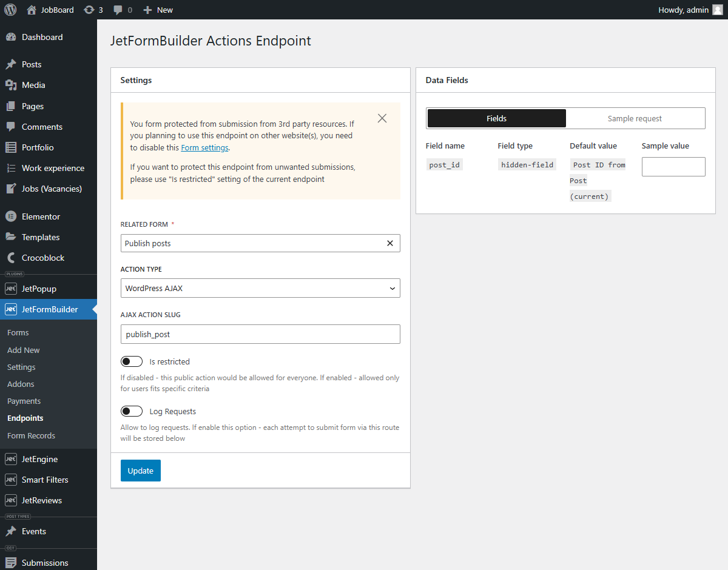Click the Dashboard gauge icon
This screenshot has width=728, height=570.
point(11,37)
